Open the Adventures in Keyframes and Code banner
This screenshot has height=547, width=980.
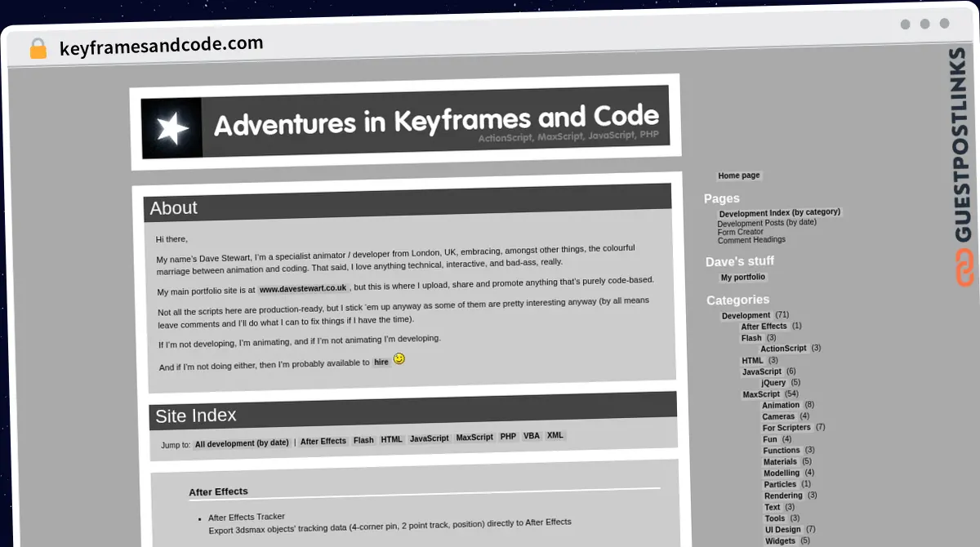pos(405,122)
